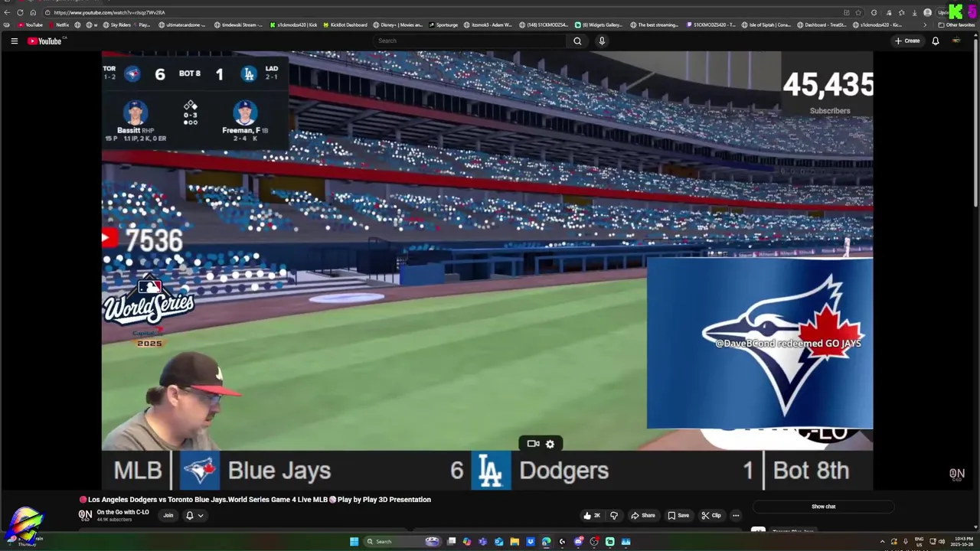Click the browser back arrow
Image resolution: width=980 pixels, height=551 pixels.
(7, 12)
